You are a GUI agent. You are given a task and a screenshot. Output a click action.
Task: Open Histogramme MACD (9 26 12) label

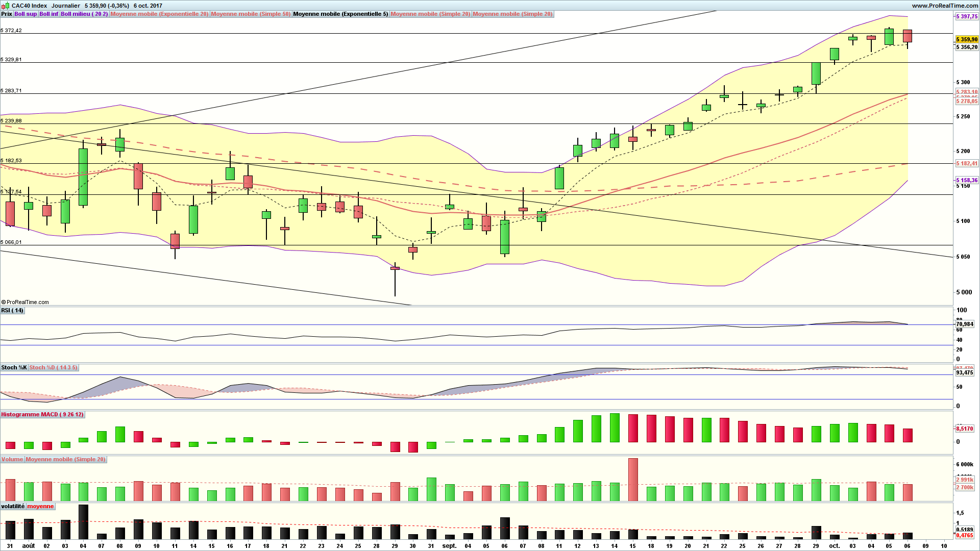pyautogui.click(x=42, y=415)
